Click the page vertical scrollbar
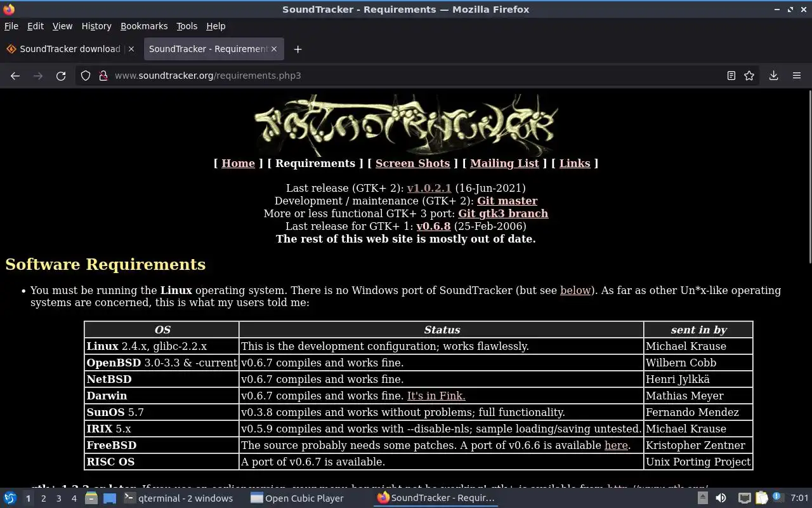 [x=809, y=177]
